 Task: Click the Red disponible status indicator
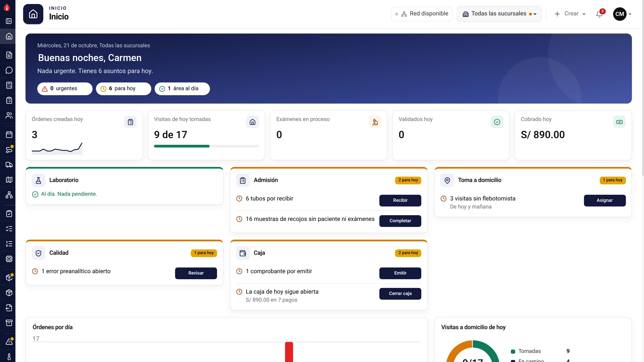point(422,14)
